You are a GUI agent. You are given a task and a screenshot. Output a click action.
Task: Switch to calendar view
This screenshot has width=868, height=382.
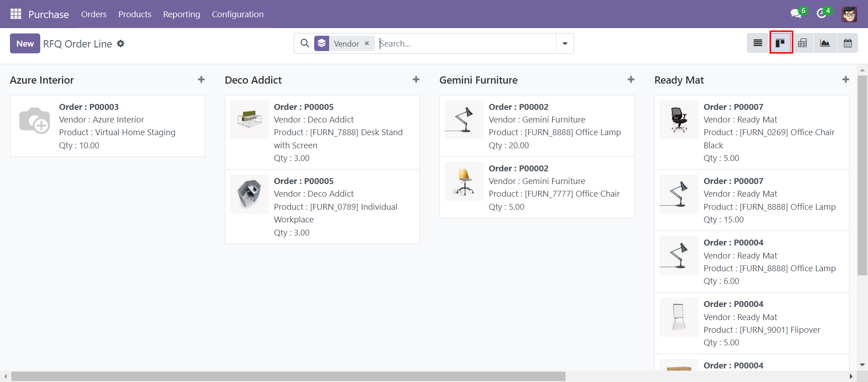point(848,43)
